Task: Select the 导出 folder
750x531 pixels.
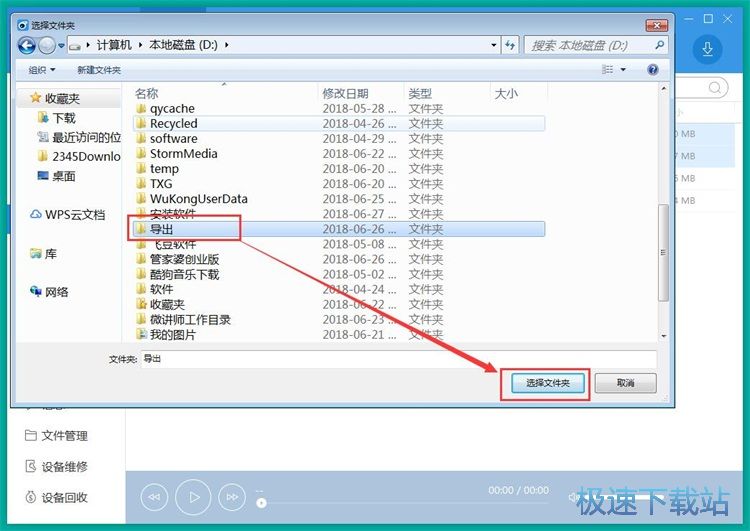Action: pyautogui.click(x=339, y=229)
